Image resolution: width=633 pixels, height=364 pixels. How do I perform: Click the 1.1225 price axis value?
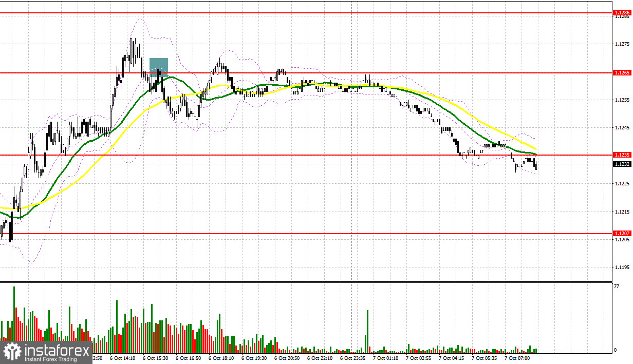[x=621, y=183]
